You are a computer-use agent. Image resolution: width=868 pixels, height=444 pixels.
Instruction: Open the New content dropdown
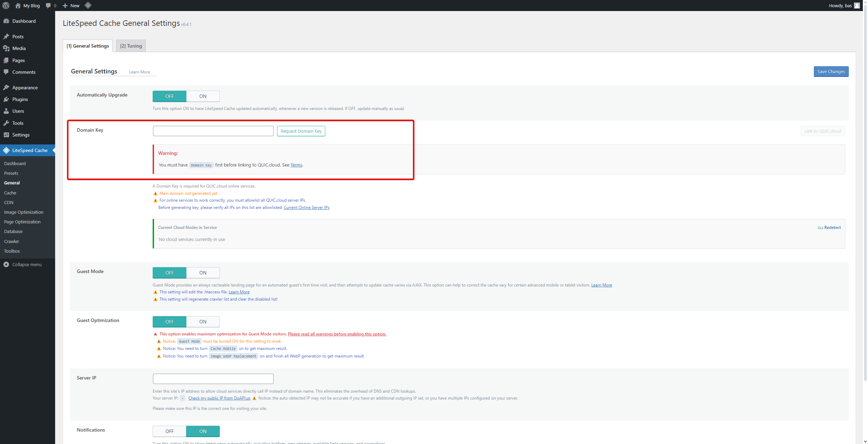coord(71,6)
